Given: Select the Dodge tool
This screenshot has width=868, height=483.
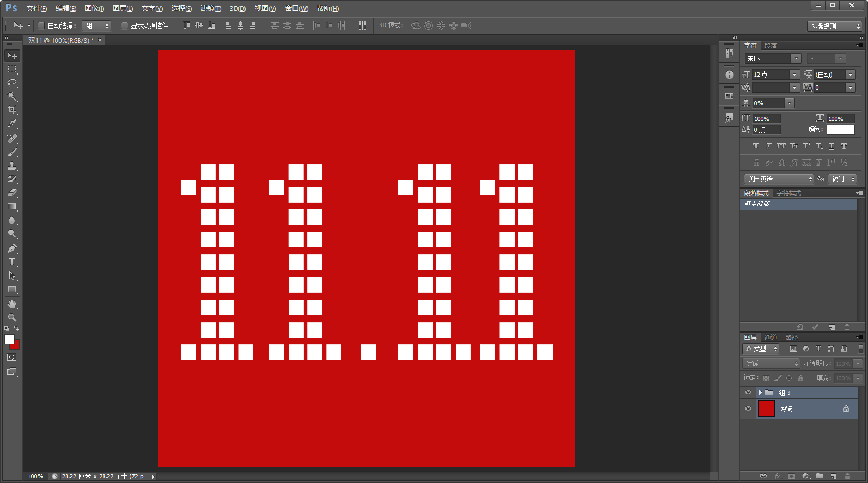Looking at the screenshot, I should pos(11,233).
